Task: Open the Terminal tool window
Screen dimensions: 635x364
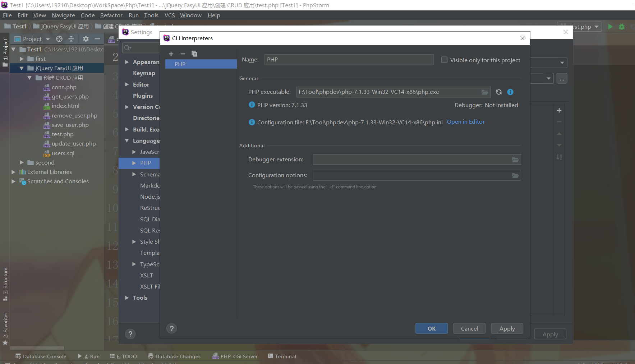Action: [x=282, y=356]
